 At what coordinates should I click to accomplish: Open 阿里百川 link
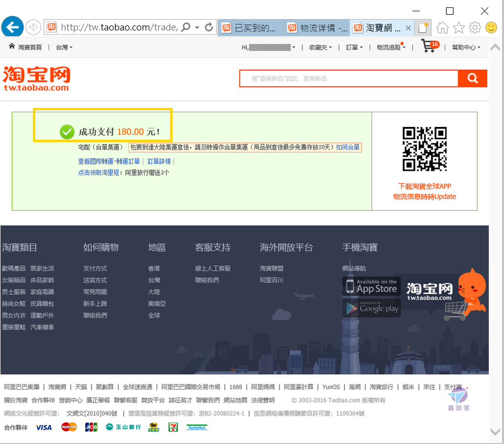(x=272, y=281)
